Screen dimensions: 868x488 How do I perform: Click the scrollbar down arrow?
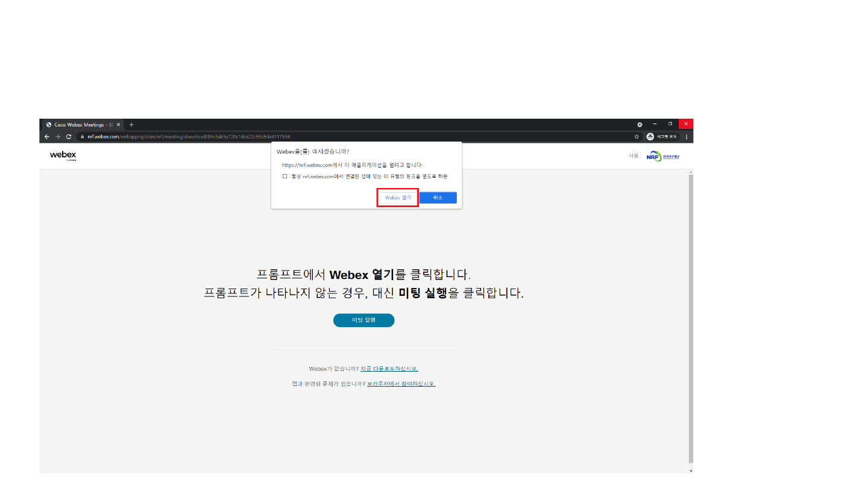coord(691,470)
